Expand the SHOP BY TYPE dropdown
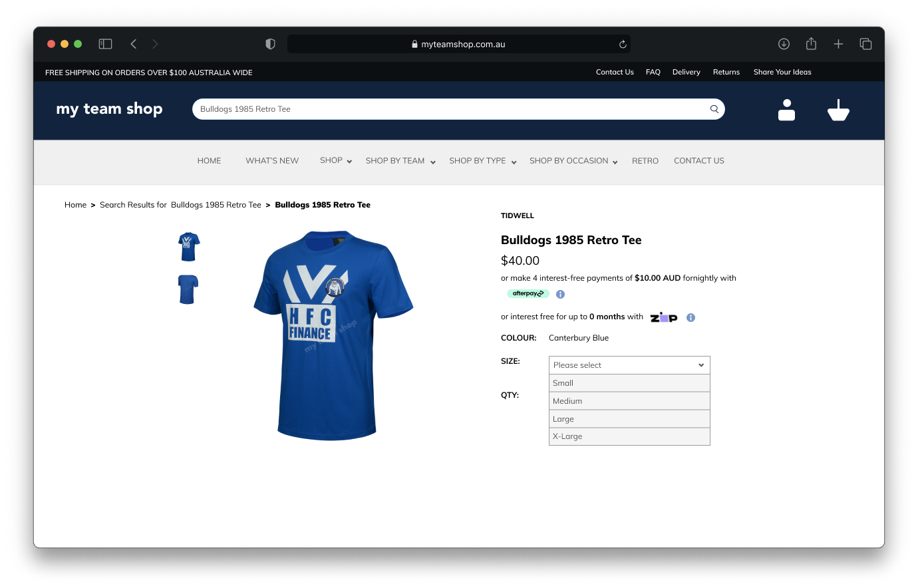 tap(483, 161)
